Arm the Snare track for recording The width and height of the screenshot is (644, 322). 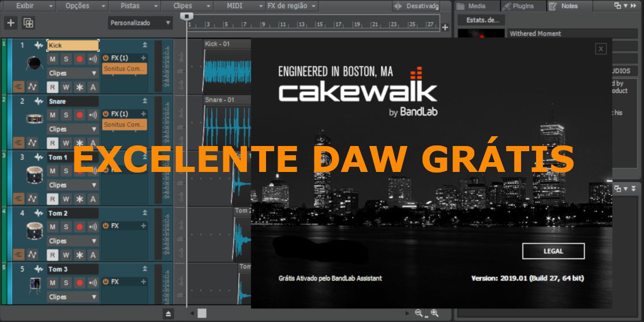click(80, 115)
